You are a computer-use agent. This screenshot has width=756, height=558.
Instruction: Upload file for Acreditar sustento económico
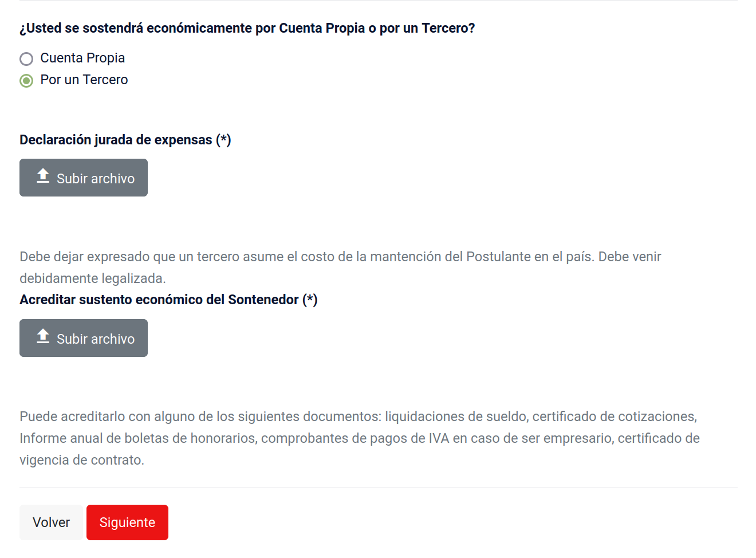click(84, 339)
